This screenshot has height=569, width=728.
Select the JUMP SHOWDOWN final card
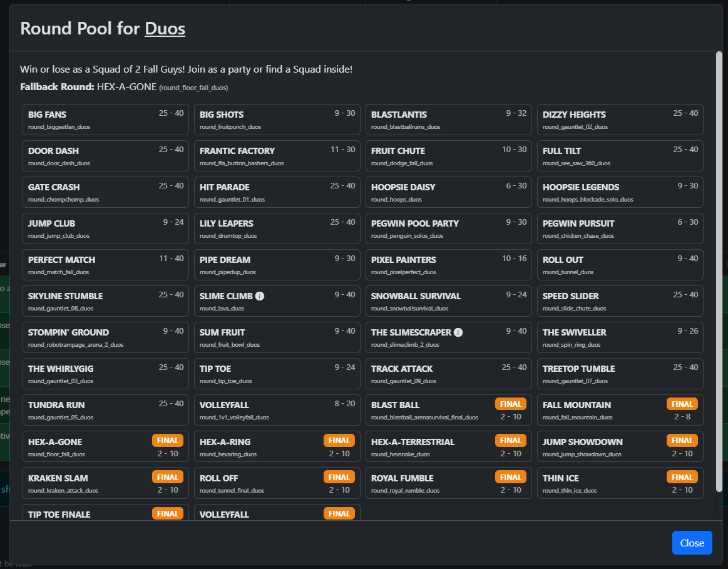[620, 446]
